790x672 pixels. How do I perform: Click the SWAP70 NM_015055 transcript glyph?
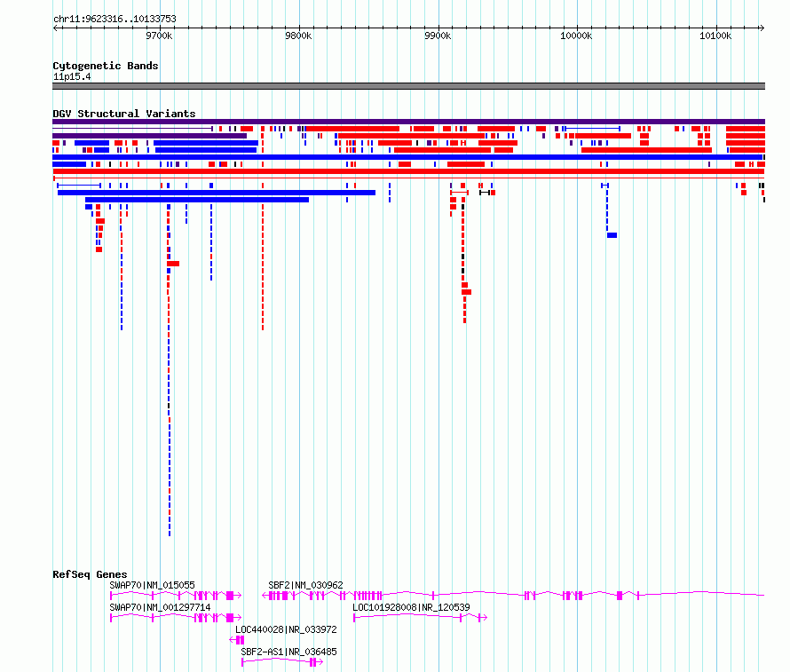point(176,596)
